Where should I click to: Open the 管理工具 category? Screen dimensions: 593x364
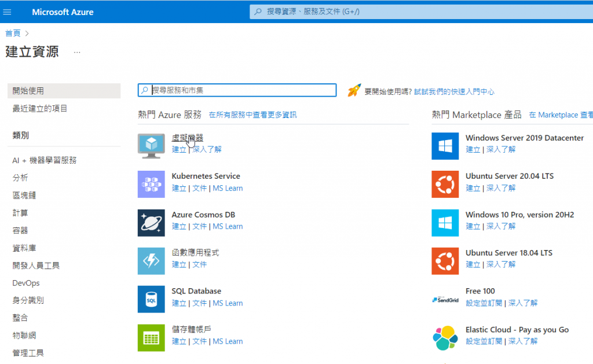pos(28,353)
